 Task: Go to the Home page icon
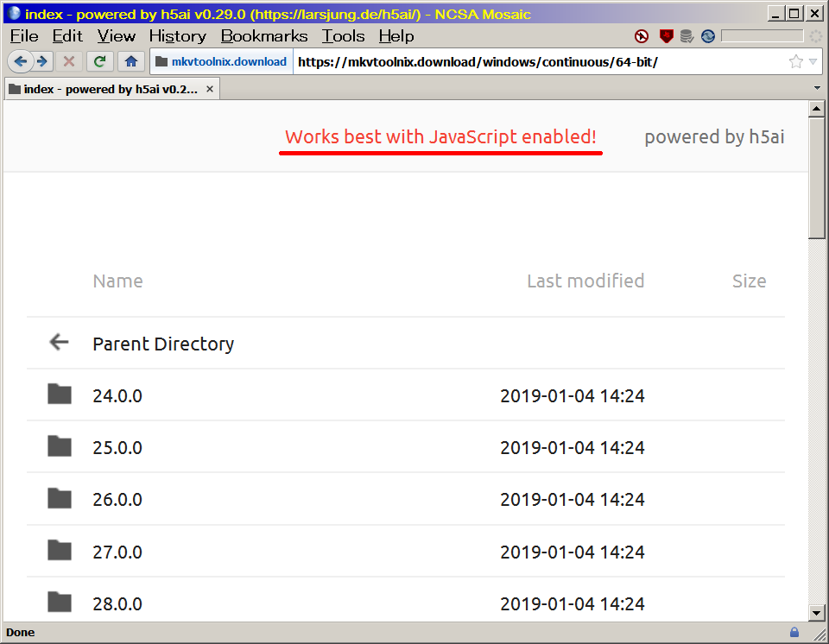[131, 62]
